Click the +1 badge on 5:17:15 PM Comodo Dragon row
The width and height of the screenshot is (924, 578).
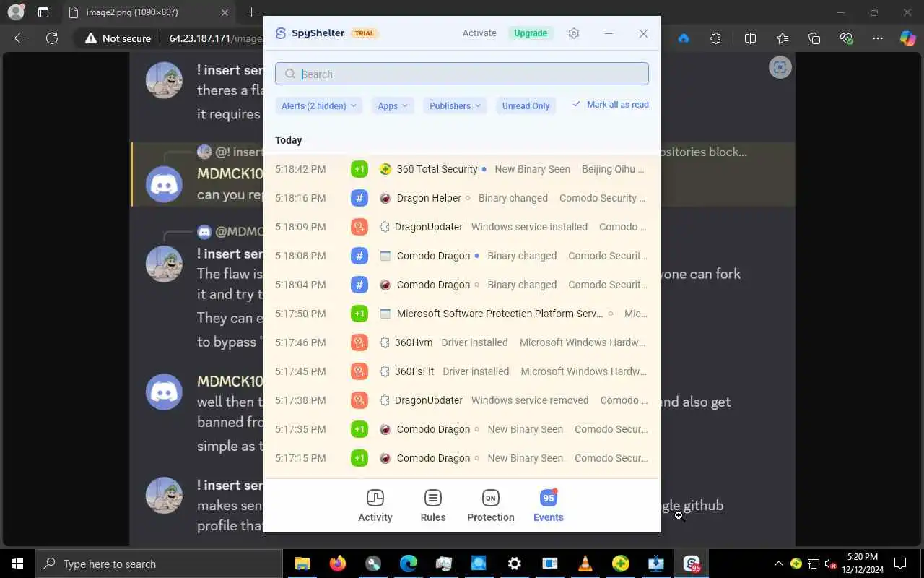pos(359,458)
